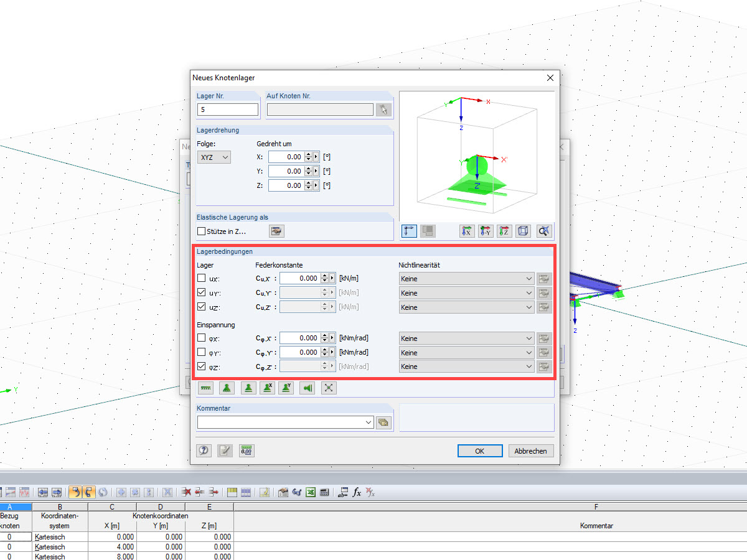The image size is (747, 560).
Task: Click the Lager Nr. input field
Action: [x=228, y=110]
